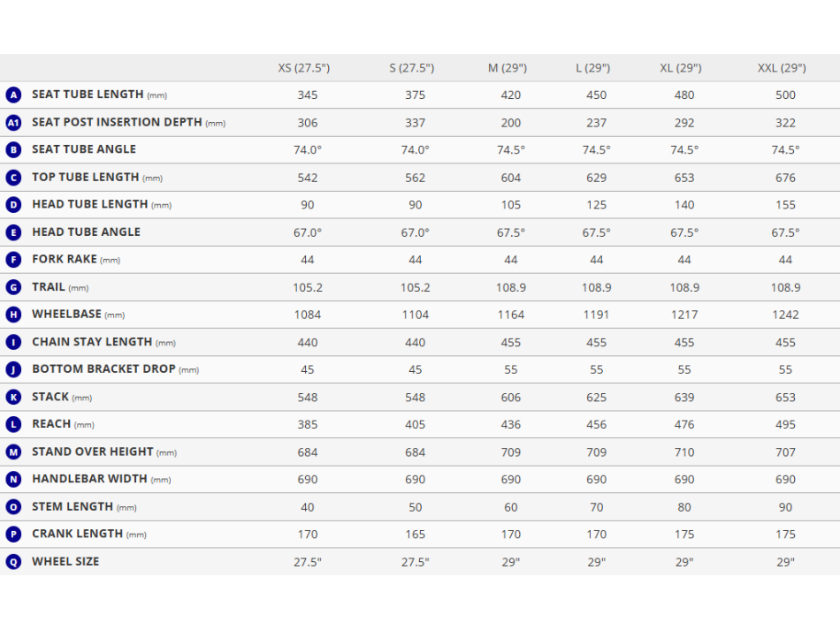The image size is (840, 630).
Task: Click the Bottom Bracket Drop row label
Action: click(103, 369)
